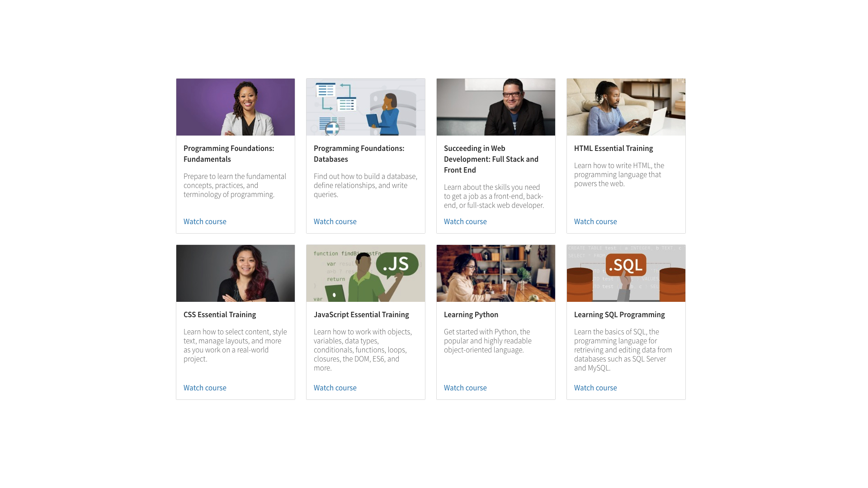868x488 pixels.
Task: Click the HTML Essential Training thumbnail
Action: click(x=626, y=107)
